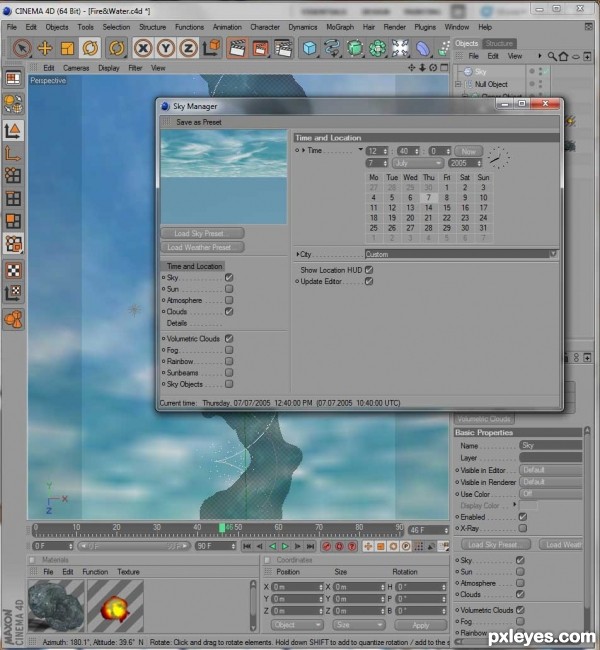Click the Now time button
600x650 pixels.
[x=469, y=151]
